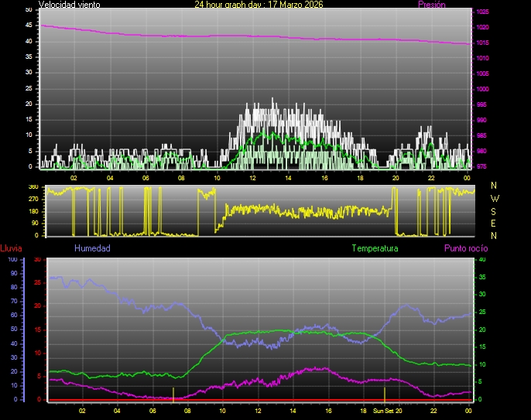Select the magenta 'Presión' label
This screenshot has width=531, height=420.
431,5
